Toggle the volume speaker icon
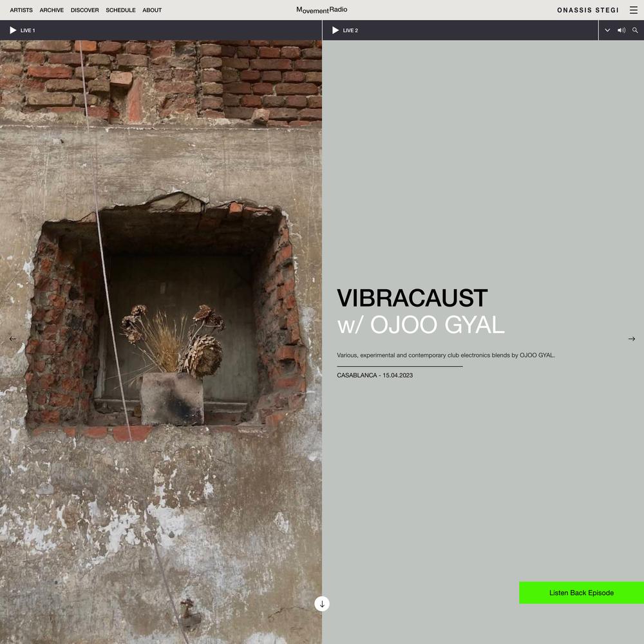 pyautogui.click(x=621, y=30)
